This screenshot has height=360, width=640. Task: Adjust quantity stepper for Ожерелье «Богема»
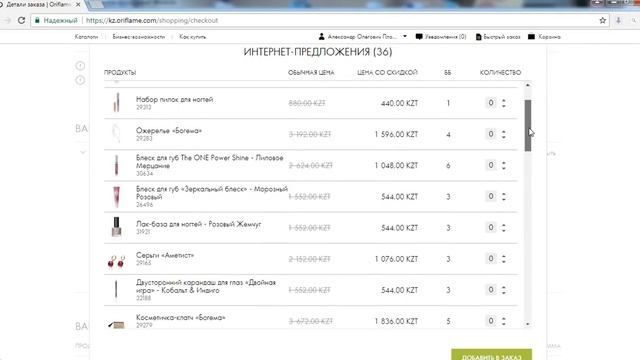click(504, 134)
